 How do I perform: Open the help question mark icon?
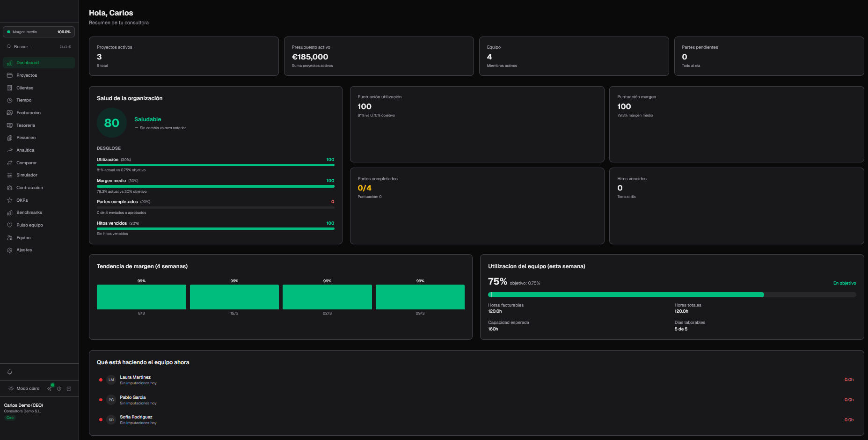click(59, 389)
